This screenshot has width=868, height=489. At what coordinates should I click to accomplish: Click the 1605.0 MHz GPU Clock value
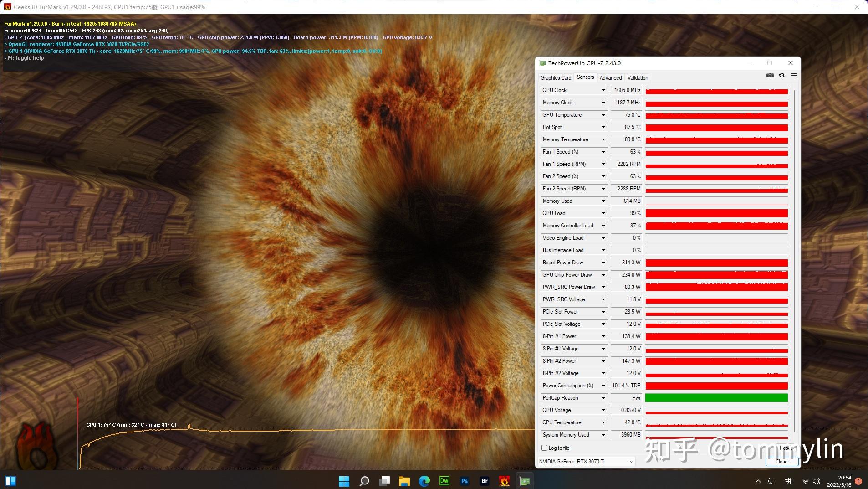tap(626, 90)
